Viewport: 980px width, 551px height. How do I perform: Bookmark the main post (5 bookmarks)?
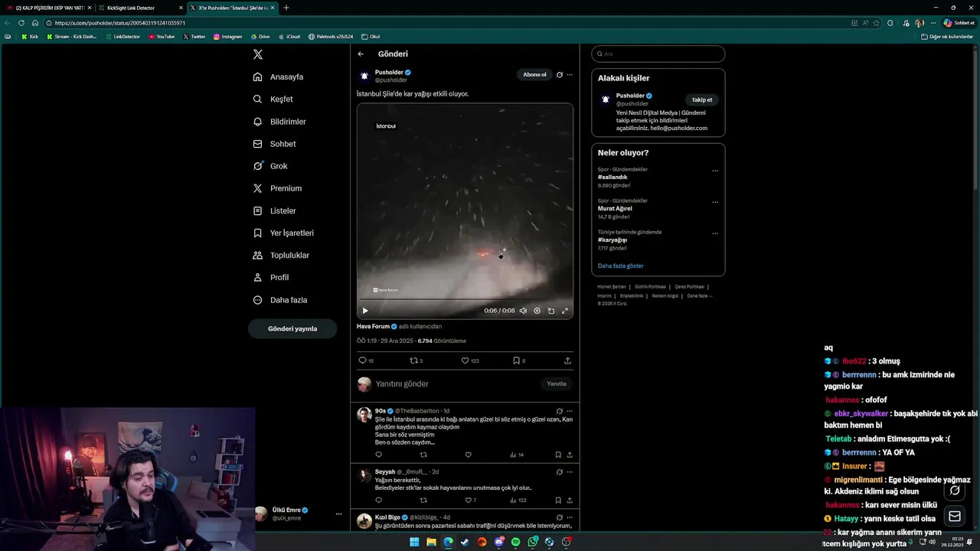click(518, 360)
